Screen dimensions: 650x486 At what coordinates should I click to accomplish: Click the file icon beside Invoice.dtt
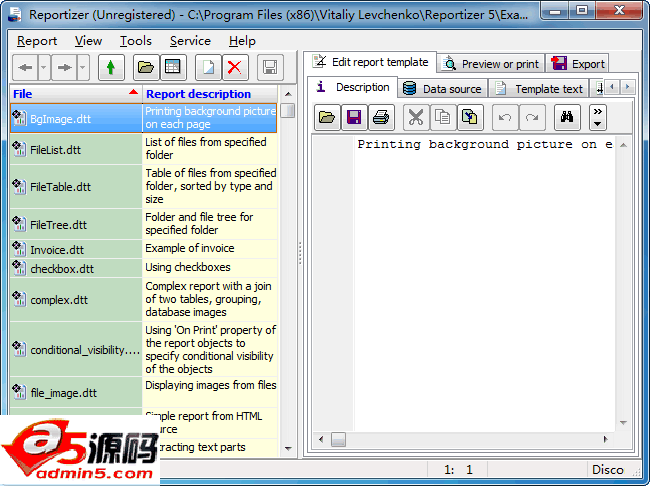click(19, 249)
